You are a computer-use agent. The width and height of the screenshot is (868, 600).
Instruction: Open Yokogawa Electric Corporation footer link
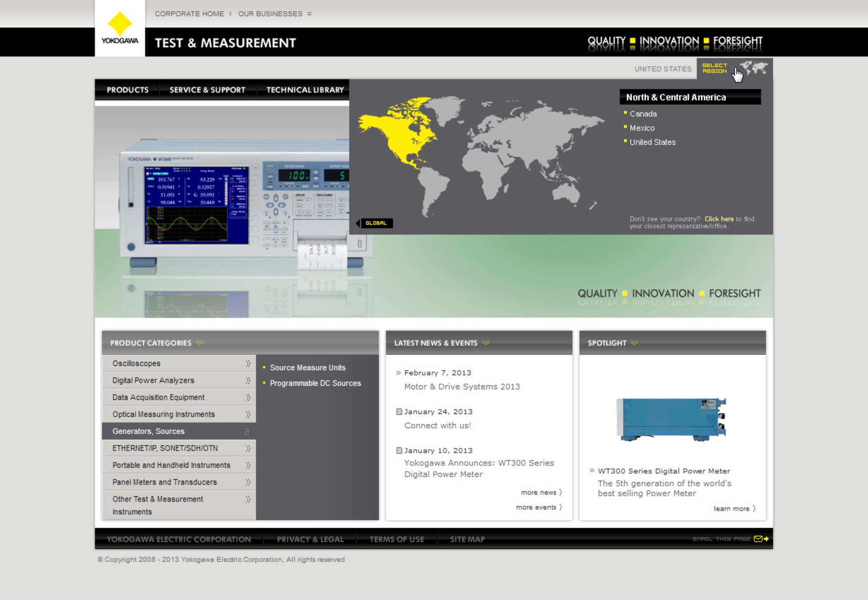[179, 539]
